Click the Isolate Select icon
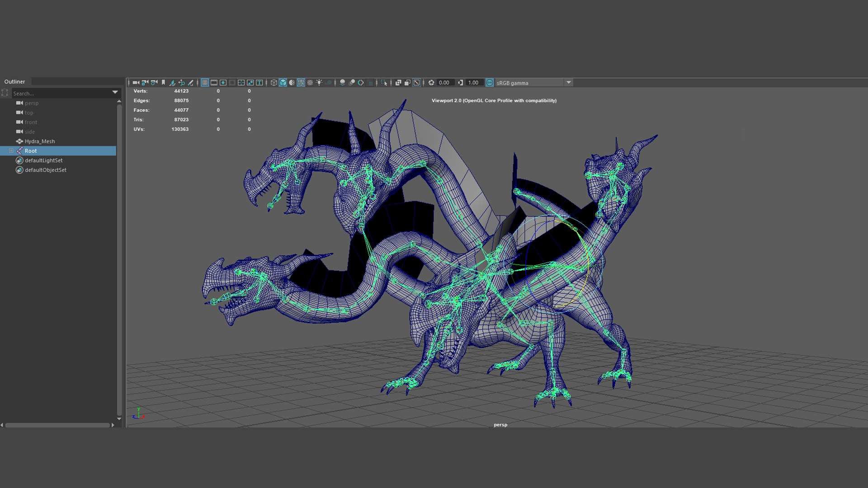This screenshot has height=488, width=868. (x=384, y=83)
